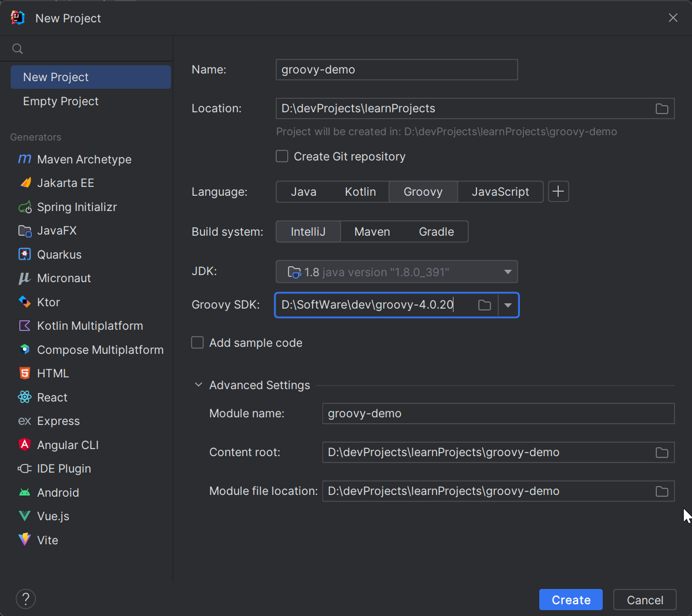
Task: Open the Groovy SDK dropdown arrow
Action: pyautogui.click(x=508, y=305)
